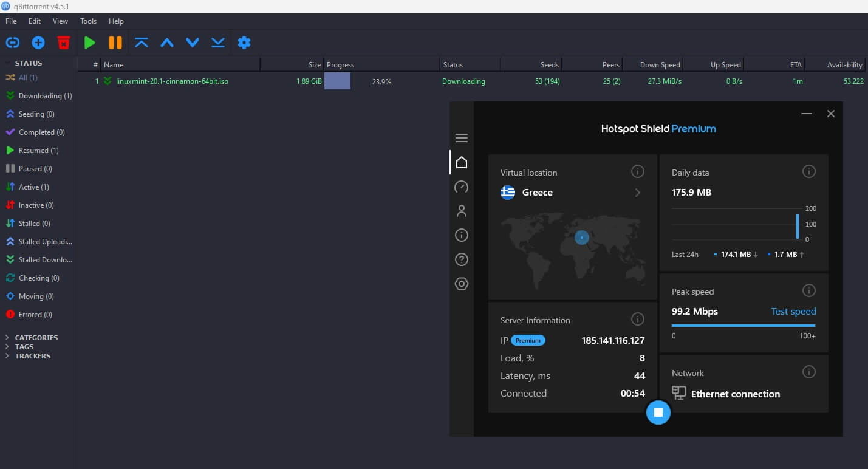Filter by Checking (0)

point(32,278)
